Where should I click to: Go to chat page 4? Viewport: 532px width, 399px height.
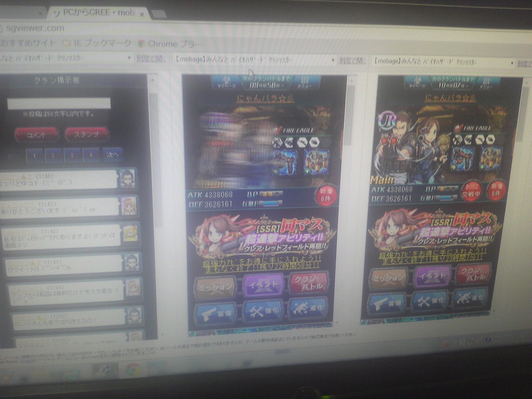(90, 155)
